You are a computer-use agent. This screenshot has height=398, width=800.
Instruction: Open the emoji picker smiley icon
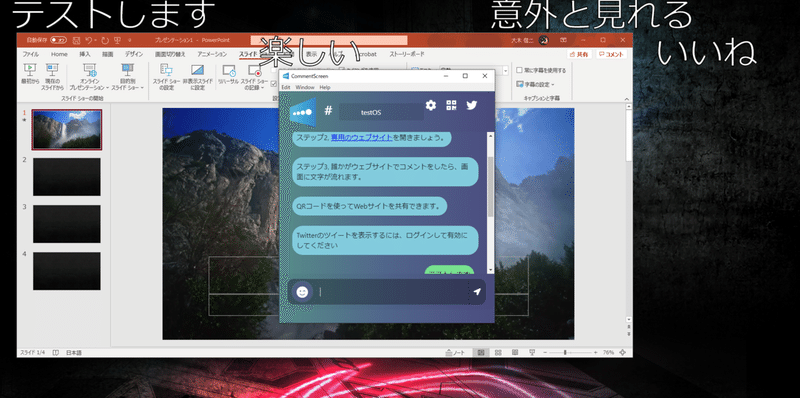(x=302, y=292)
